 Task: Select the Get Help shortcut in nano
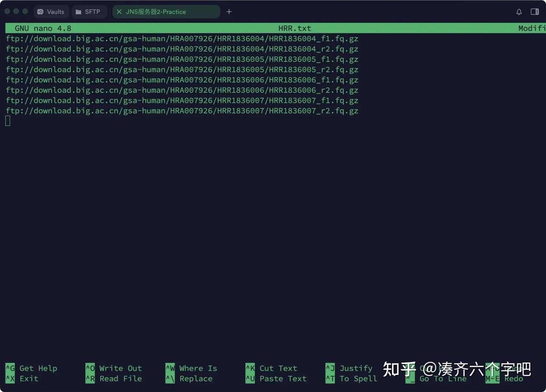(x=38, y=368)
